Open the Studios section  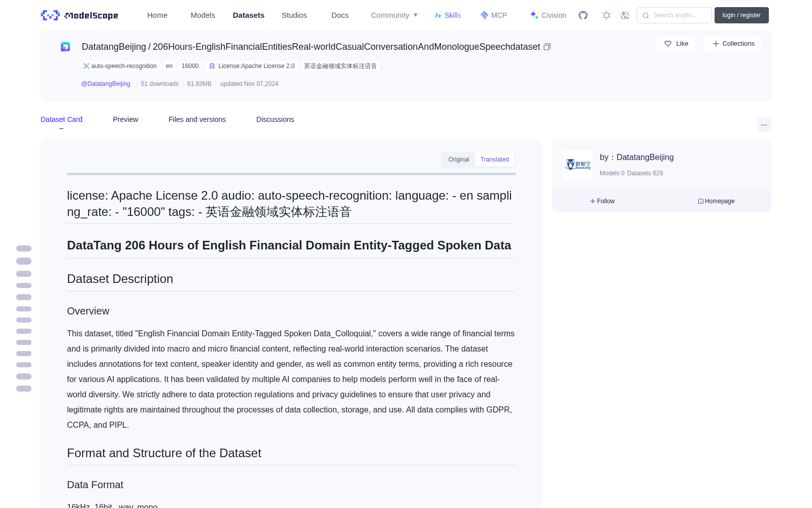[294, 15]
